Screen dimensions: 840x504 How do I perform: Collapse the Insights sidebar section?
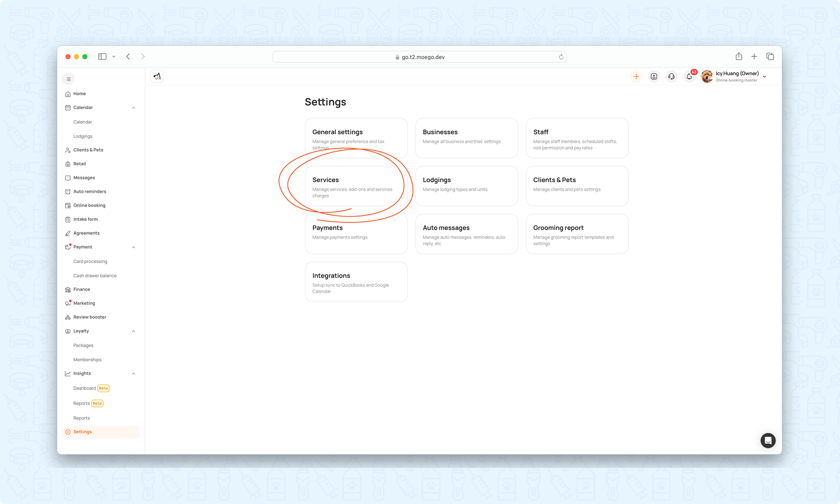(x=134, y=373)
